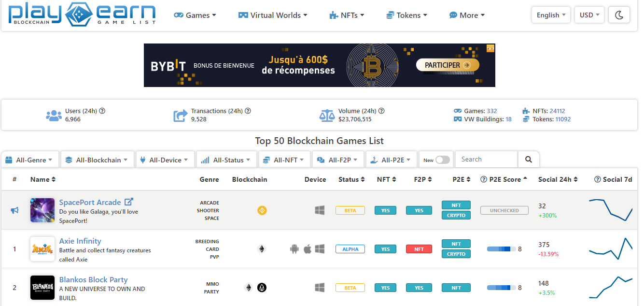Sort by NFT column header

(x=386, y=179)
